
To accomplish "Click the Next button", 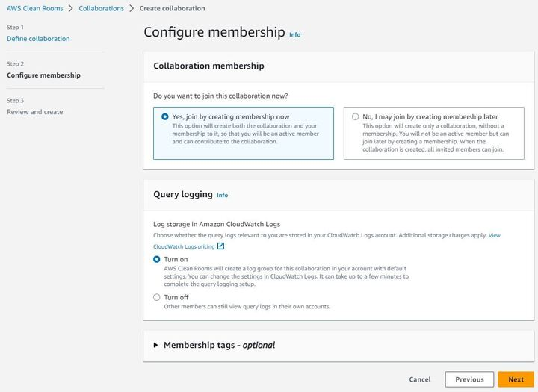I will (x=516, y=379).
